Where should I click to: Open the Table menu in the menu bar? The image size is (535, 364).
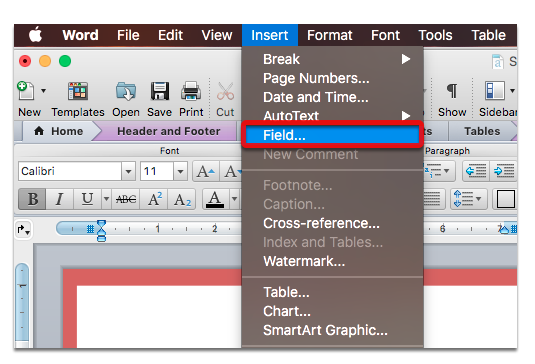pyautogui.click(x=488, y=35)
